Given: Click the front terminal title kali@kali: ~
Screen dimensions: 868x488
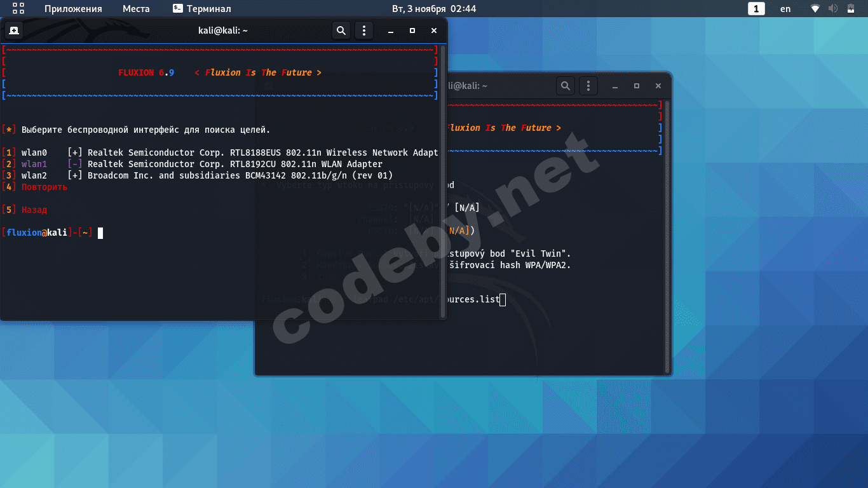Looking at the screenshot, I should [222, 30].
